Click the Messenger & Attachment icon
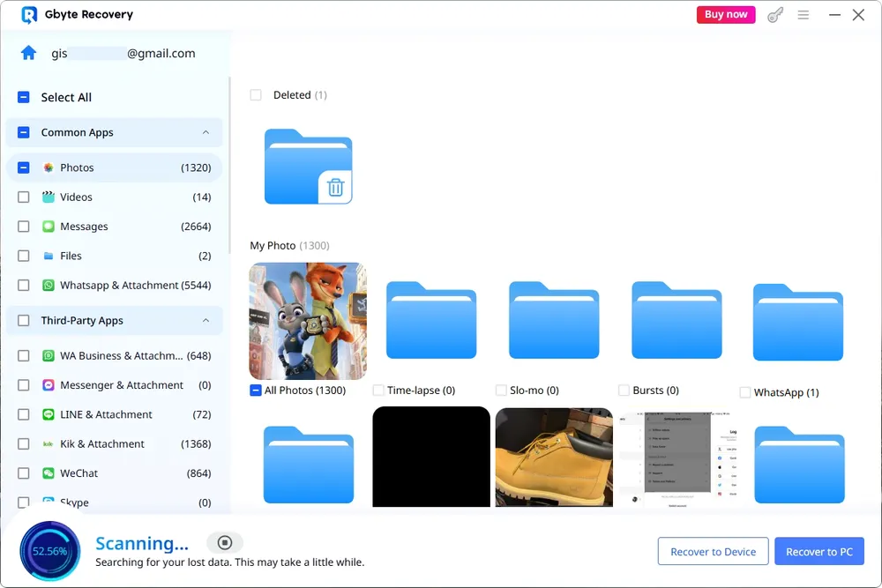Viewport: 882px width, 588px height. (48, 384)
